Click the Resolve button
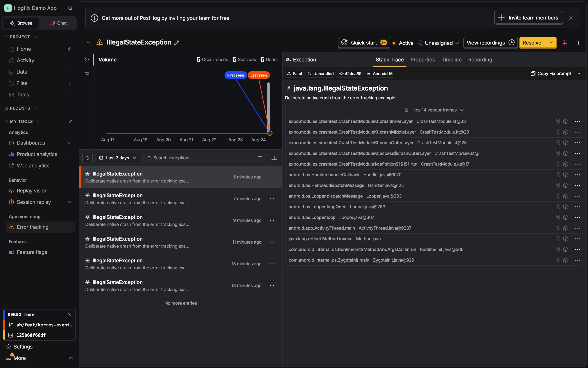Image resolution: width=588 pixels, height=368 pixels. pyautogui.click(x=532, y=43)
